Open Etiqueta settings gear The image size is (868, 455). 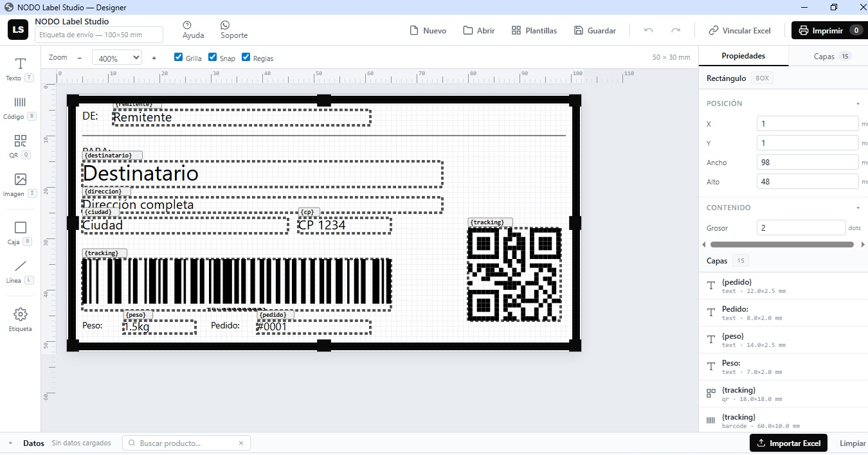(x=20, y=319)
